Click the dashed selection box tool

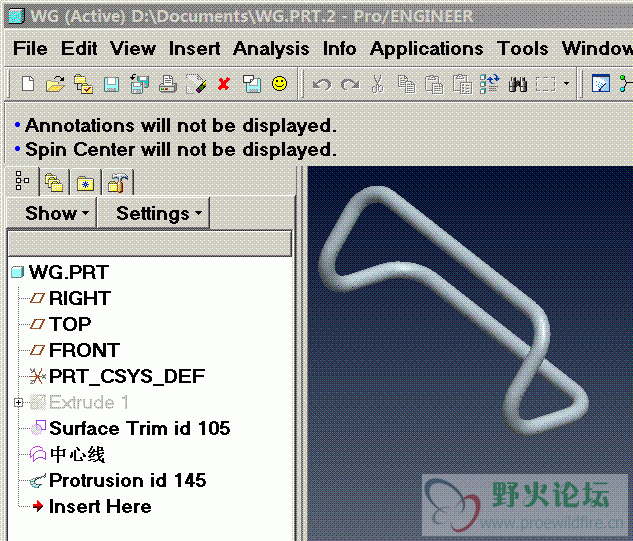545,84
